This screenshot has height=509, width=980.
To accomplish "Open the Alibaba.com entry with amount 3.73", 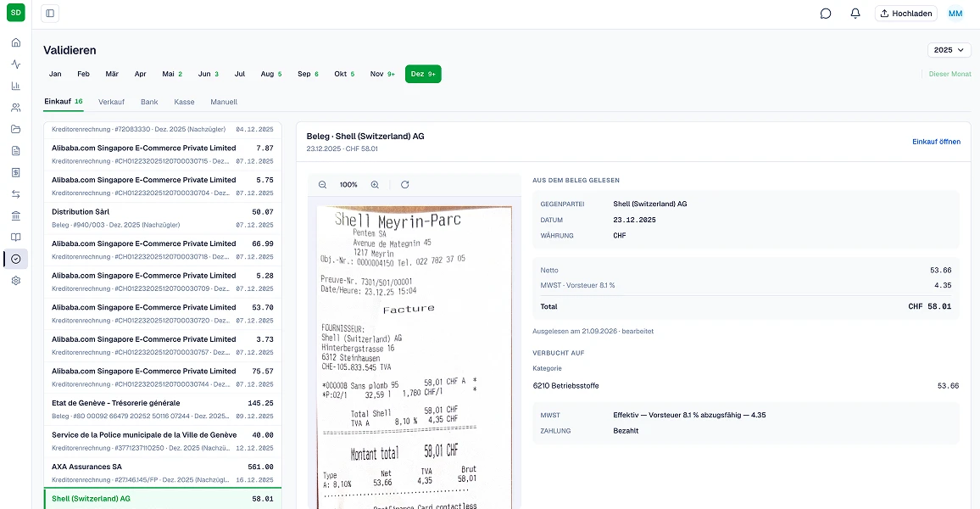I will point(163,346).
